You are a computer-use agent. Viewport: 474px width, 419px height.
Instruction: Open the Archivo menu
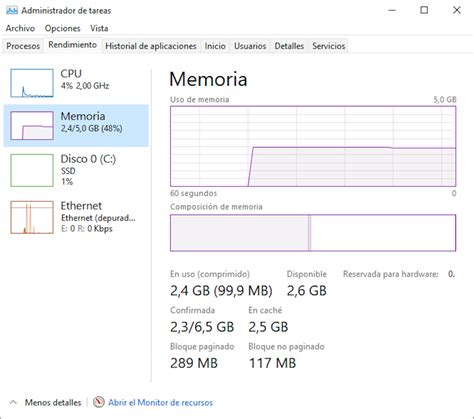(x=20, y=28)
